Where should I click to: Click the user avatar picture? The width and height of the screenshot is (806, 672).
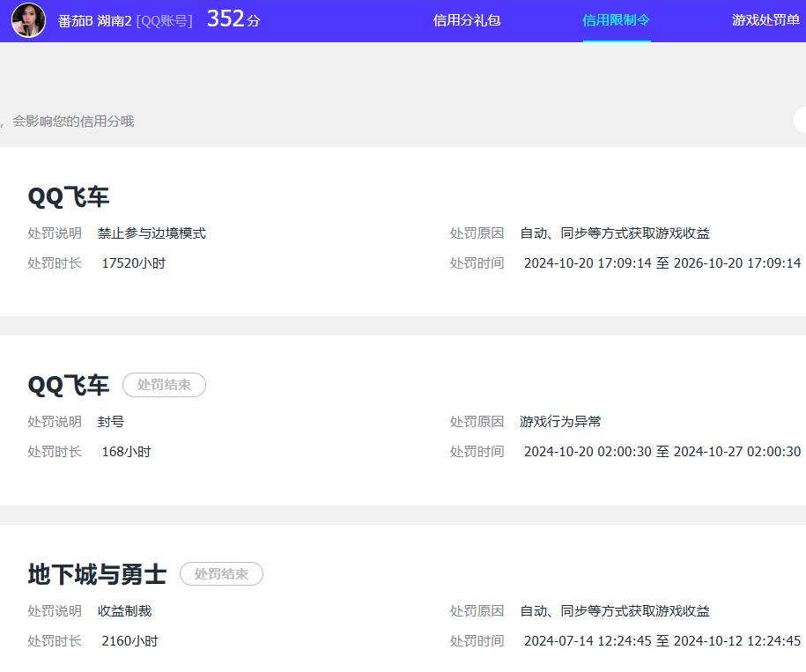[28, 20]
